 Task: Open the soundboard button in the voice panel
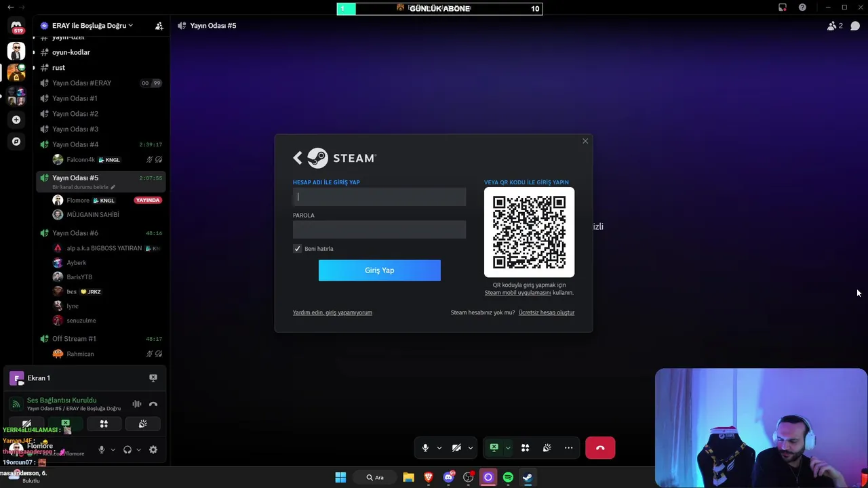point(143,424)
